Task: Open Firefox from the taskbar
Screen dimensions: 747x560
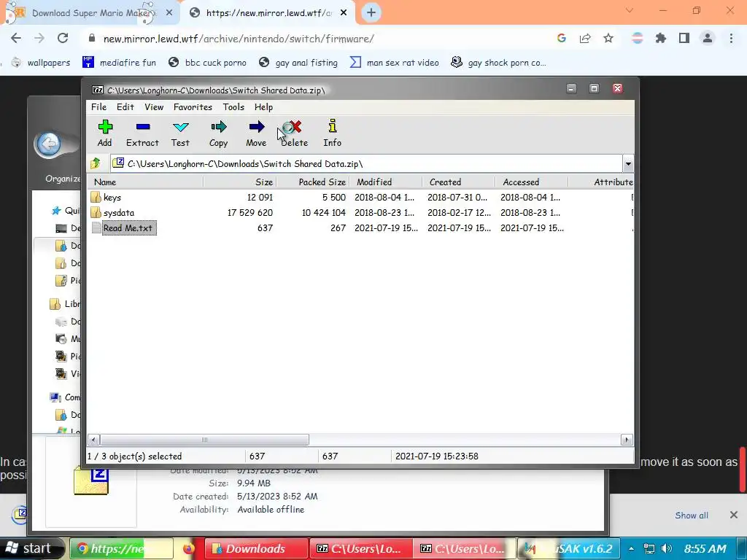Action: click(x=189, y=548)
